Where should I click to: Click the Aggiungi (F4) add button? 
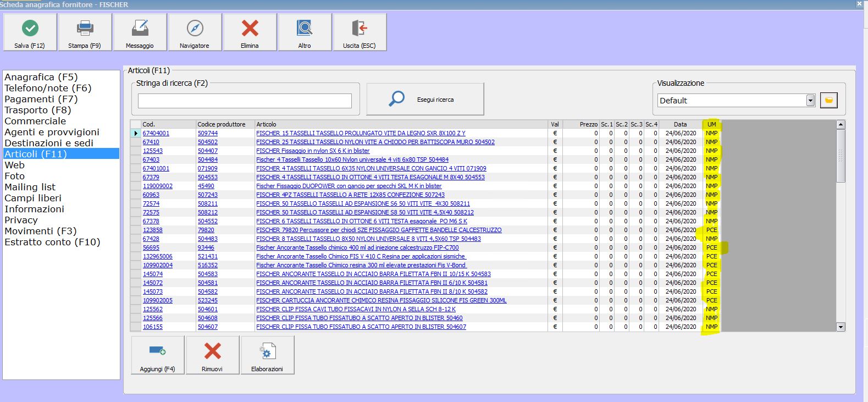pyautogui.click(x=157, y=355)
